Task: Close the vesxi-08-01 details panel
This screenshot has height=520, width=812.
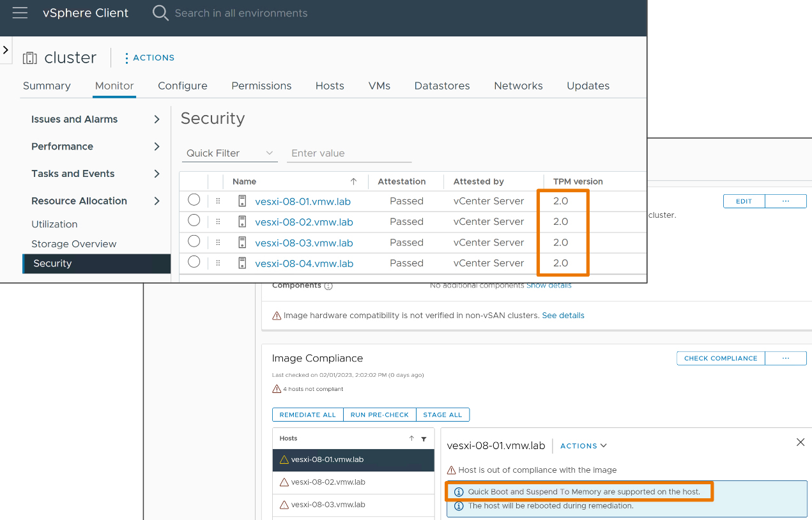Action: point(801,442)
